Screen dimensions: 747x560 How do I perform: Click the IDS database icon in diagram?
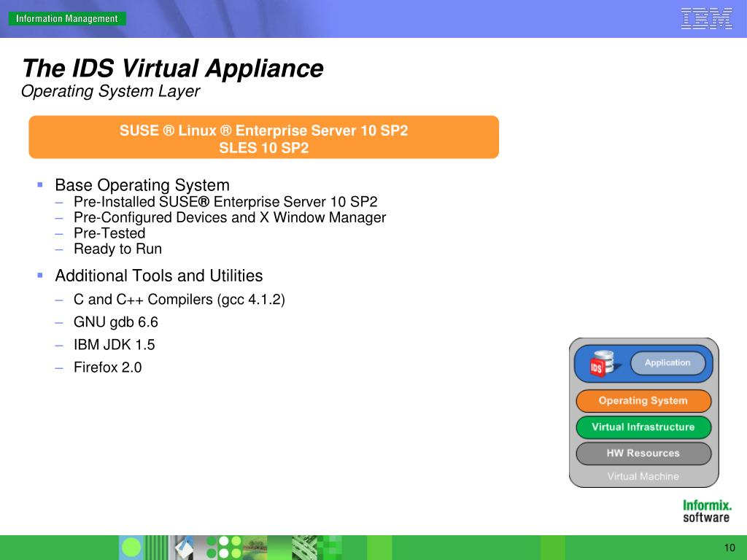point(604,364)
